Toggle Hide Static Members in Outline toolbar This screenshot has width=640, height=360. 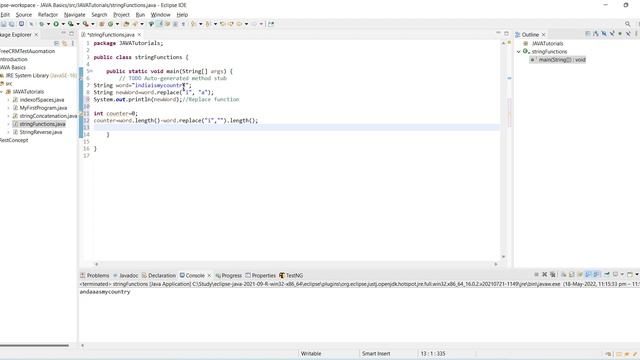pos(612,34)
